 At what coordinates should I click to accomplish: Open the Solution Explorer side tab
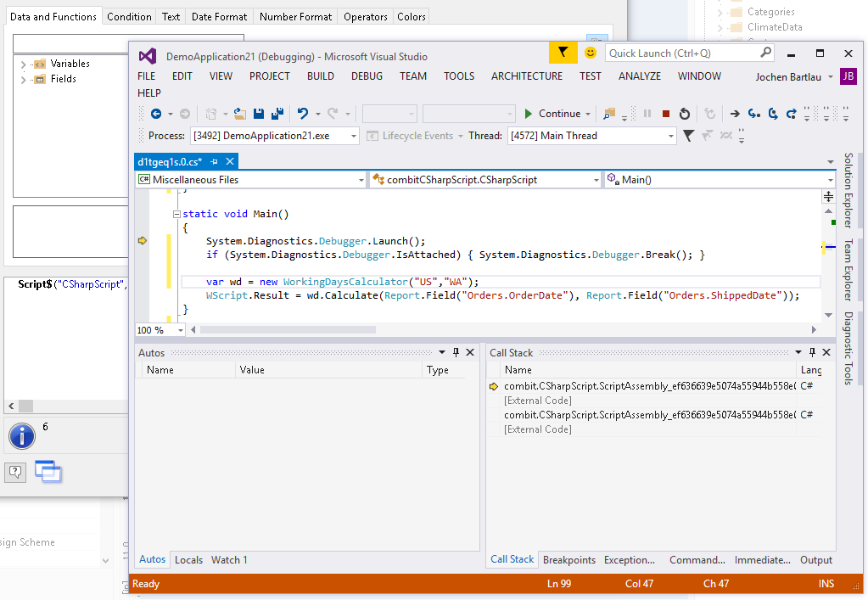848,190
